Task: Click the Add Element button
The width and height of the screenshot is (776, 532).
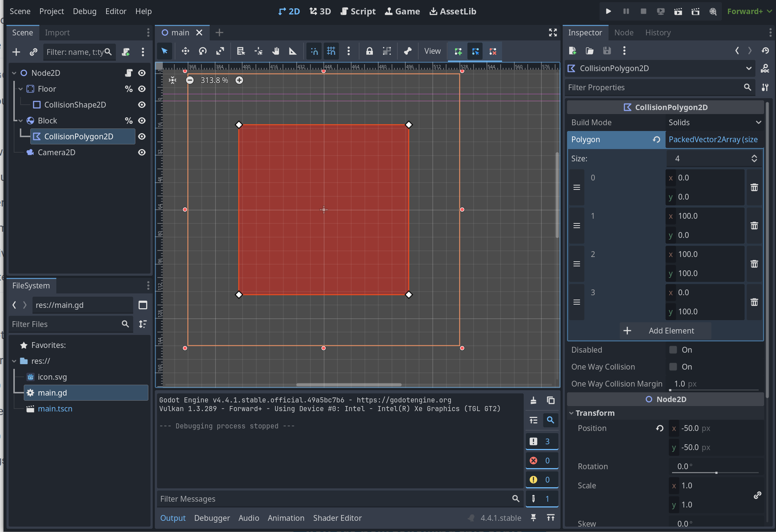Action: tap(665, 331)
